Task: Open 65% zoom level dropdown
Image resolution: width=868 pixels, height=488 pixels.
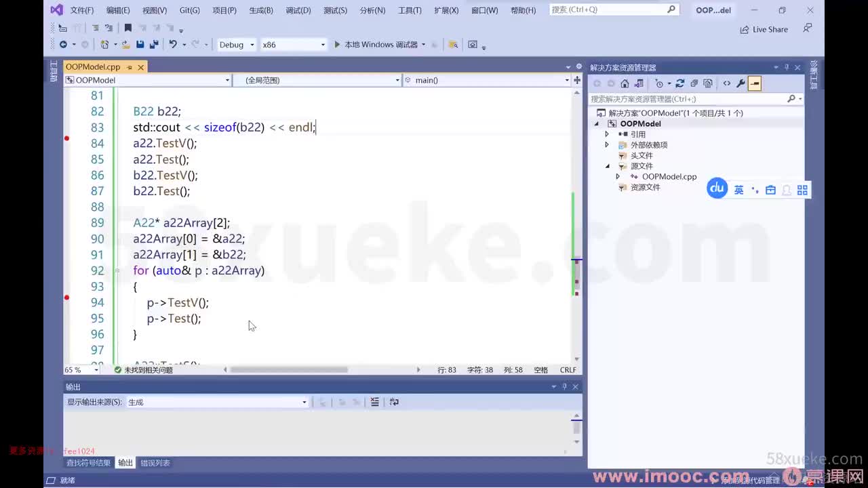Action: pos(82,370)
